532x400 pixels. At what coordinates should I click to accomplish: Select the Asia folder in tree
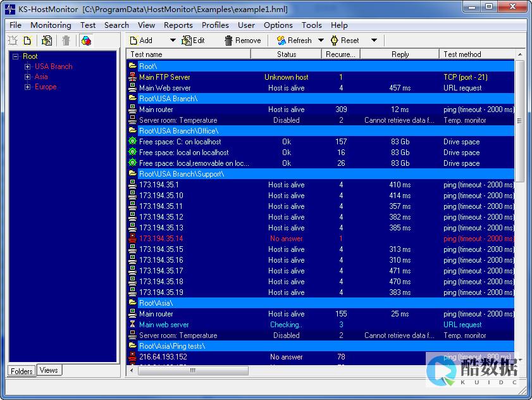pos(41,77)
